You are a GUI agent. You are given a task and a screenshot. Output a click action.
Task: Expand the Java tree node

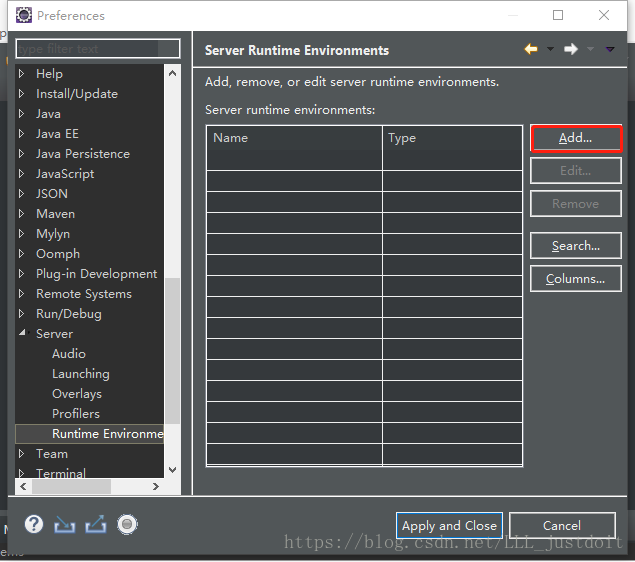(21, 114)
